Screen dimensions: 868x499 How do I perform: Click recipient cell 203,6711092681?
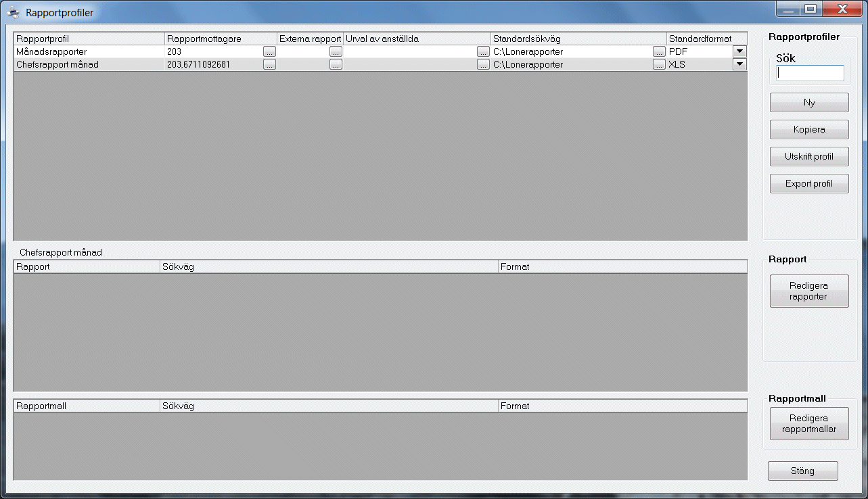click(x=214, y=64)
